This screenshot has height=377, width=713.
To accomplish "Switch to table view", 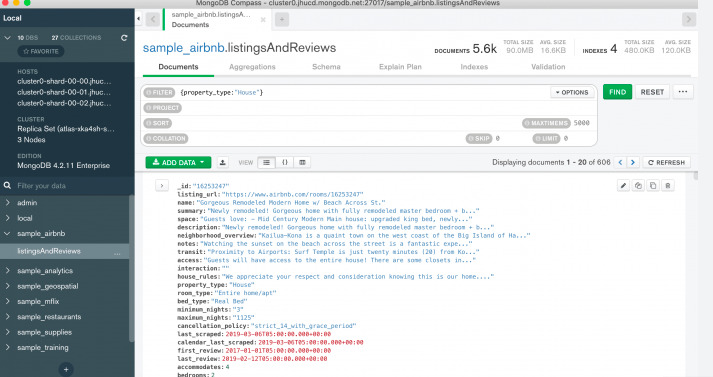I will 302,162.
